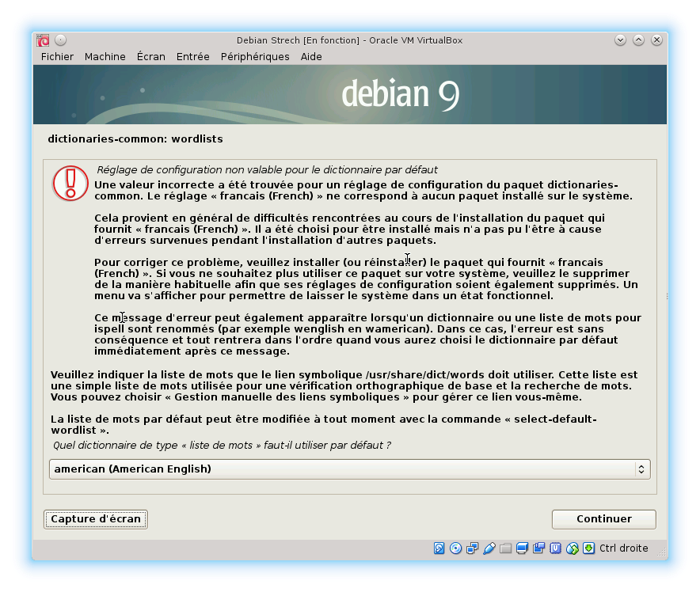This screenshot has height=592, width=700.
Task: Open the Fichier menu
Action: pos(57,57)
